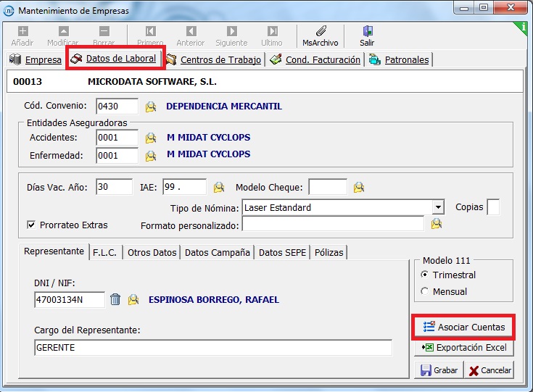The height and width of the screenshot is (392, 533).
Task: Click the Cargo del Representante field
Action: (213, 348)
